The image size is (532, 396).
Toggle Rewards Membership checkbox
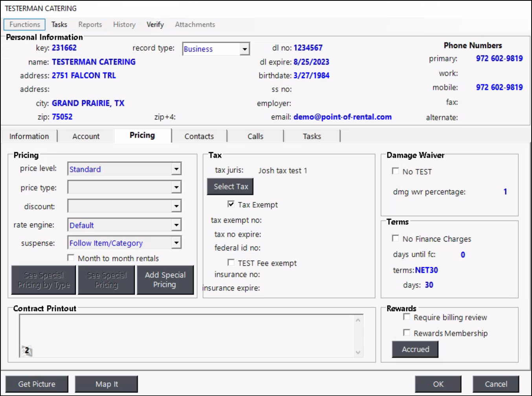coord(407,333)
